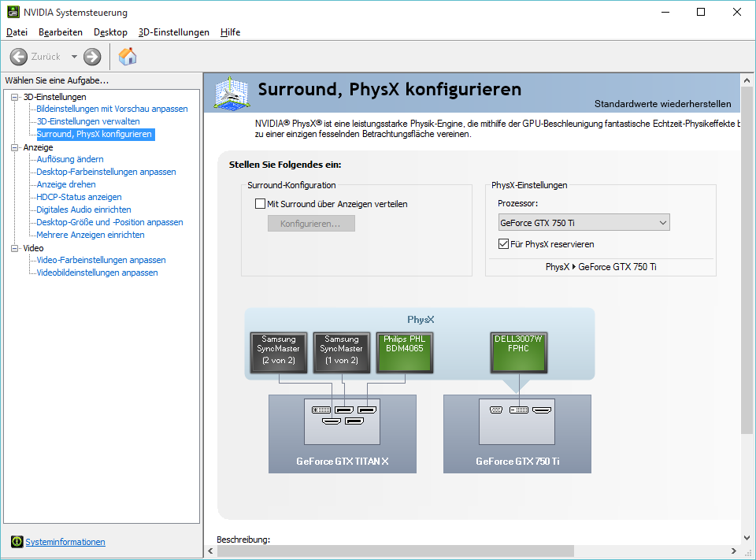Click Standardwerte wiederherstellen

[x=662, y=104]
